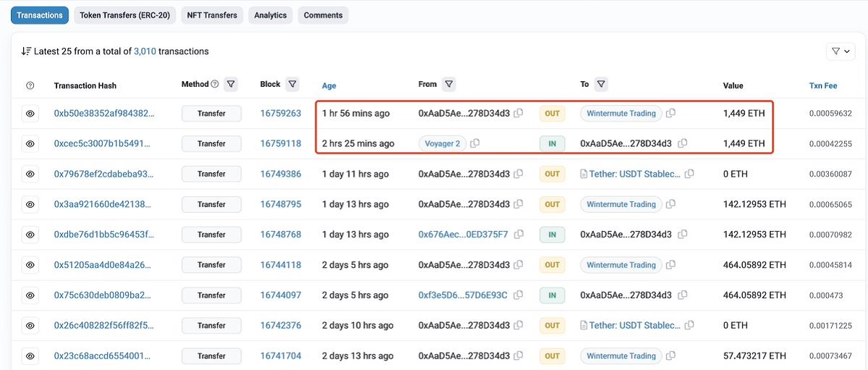Open block 16759263 link
The width and height of the screenshot is (868, 370).
(x=281, y=114)
